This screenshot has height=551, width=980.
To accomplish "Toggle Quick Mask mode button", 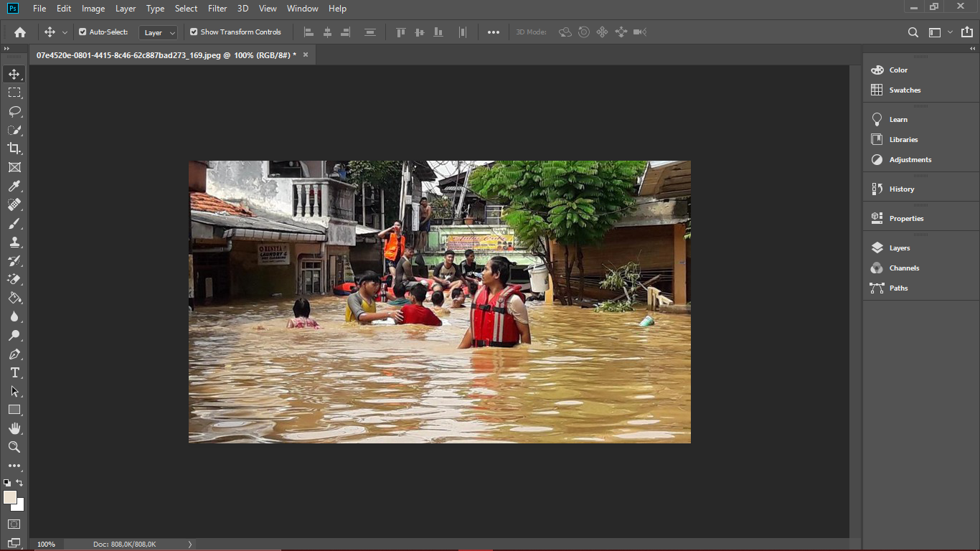I will click(14, 524).
